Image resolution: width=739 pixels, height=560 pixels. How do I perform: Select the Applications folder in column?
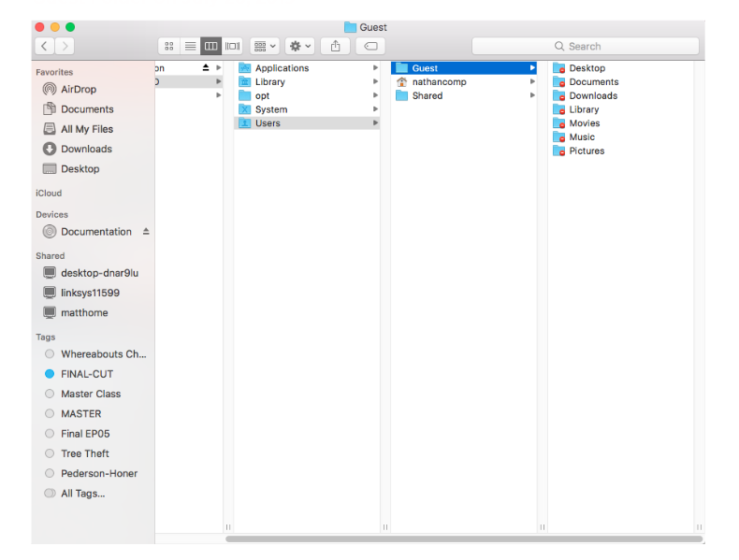pos(282,68)
